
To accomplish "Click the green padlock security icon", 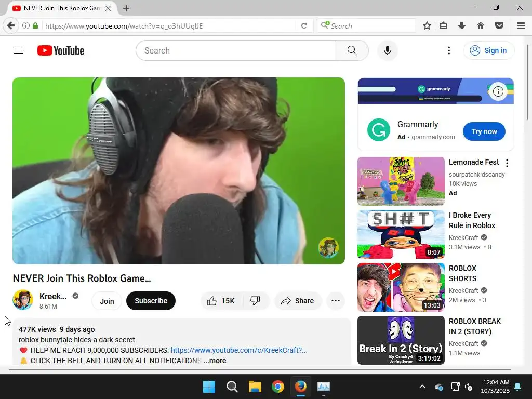I will [35, 26].
